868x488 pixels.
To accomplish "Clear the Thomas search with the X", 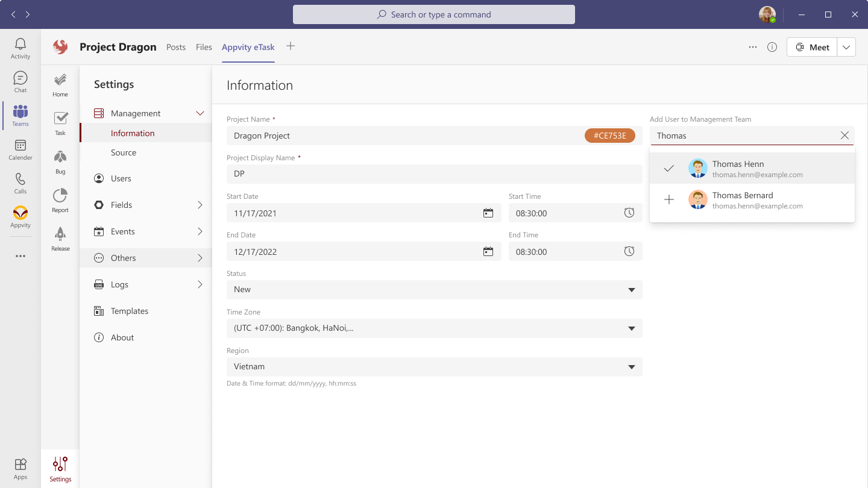I will pos(844,136).
